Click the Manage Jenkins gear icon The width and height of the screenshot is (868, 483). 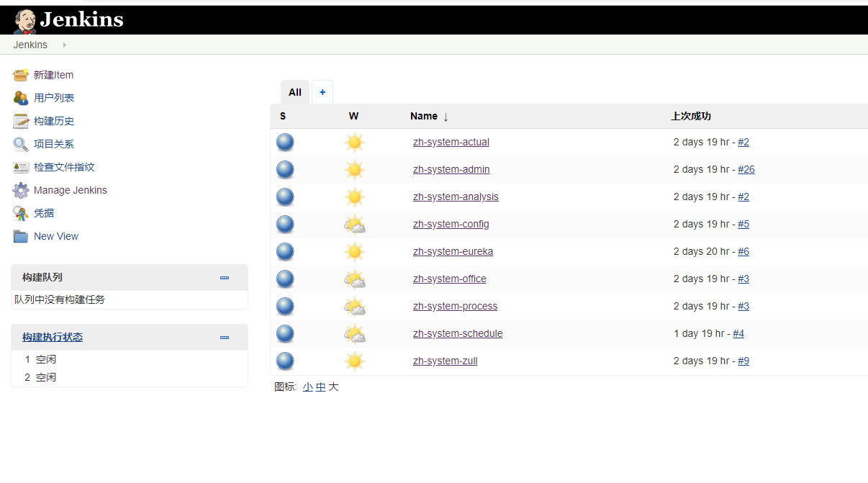point(21,190)
